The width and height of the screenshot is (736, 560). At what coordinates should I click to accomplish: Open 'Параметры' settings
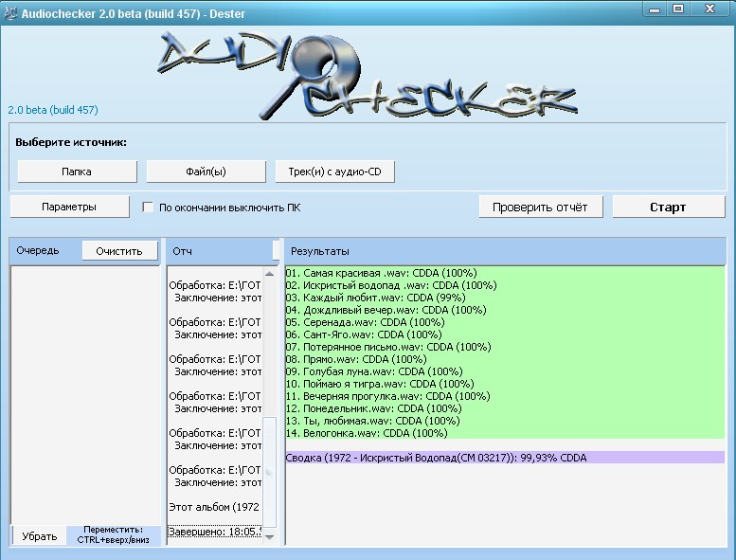(69, 207)
